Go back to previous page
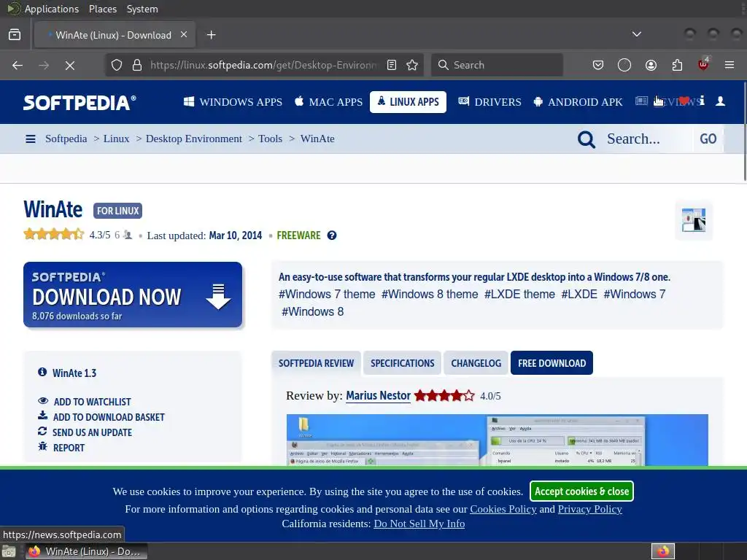Viewport: 747px width, 560px height. pos(18,65)
